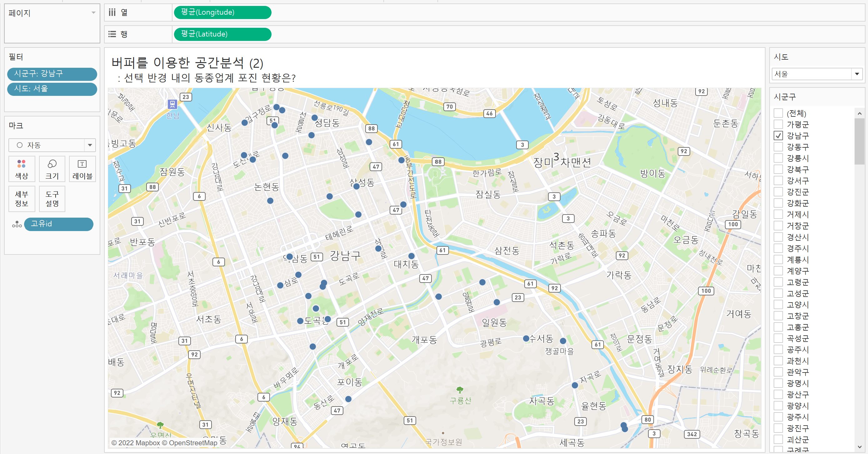Check the 가평군 checkbox

pyautogui.click(x=778, y=124)
